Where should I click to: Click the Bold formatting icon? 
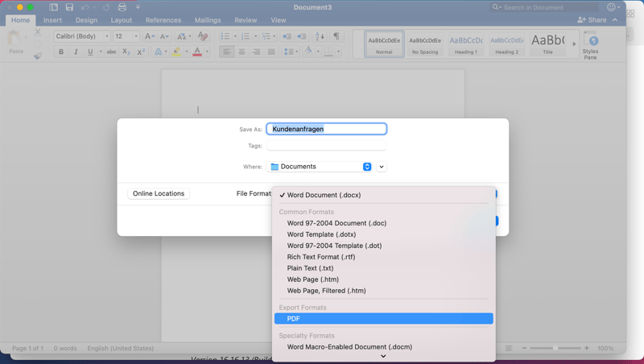61,52
